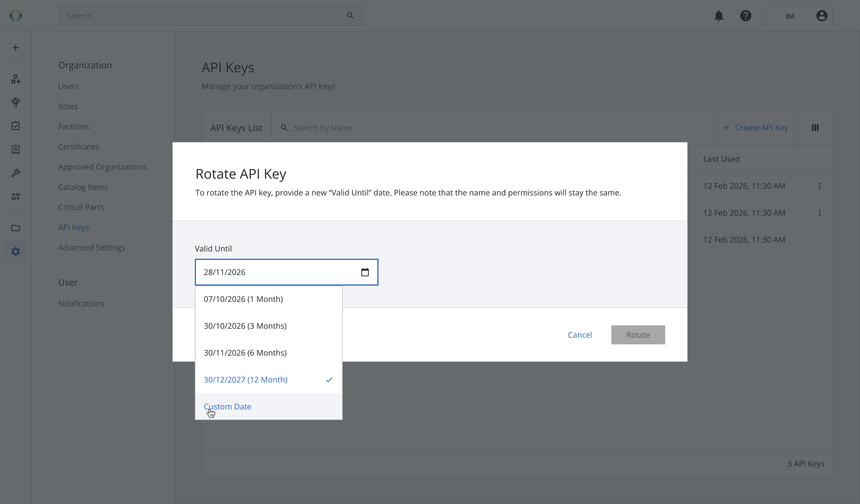Go to Notifications under User

point(81,303)
